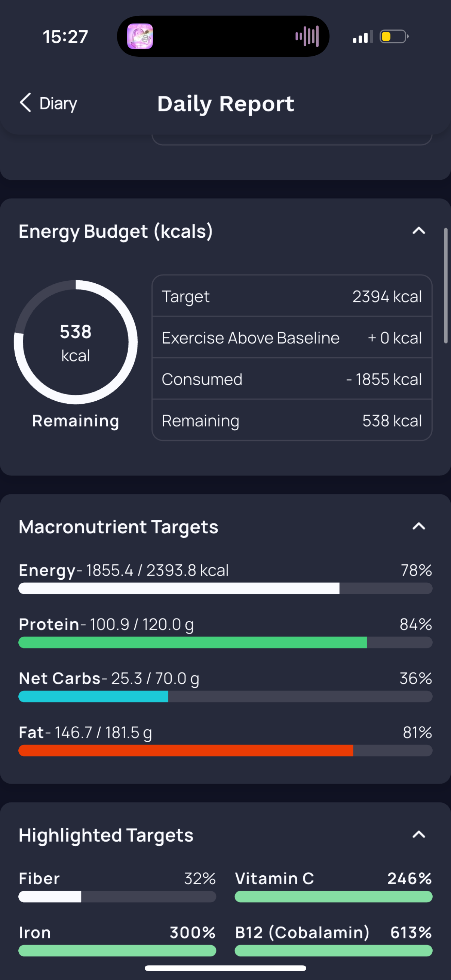The width and height of the screenshot is (451, 980).
Task: Tap the audio waveform icon in Dynamic Island
Action: 307,37
